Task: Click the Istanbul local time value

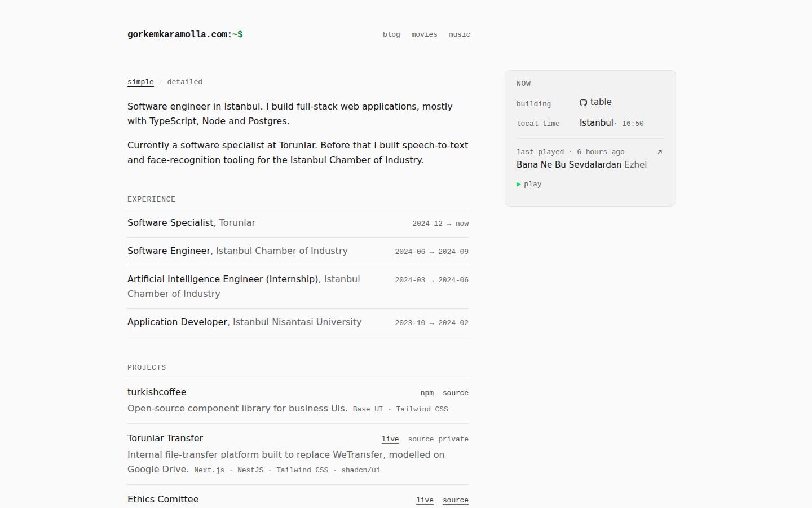Action: pos(612,123)
